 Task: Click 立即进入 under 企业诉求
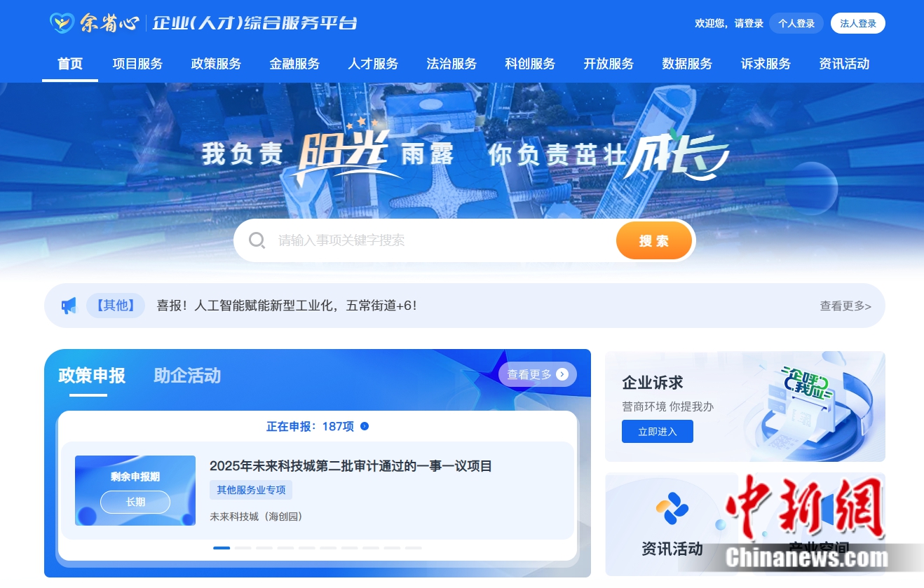tap(658, 432)
